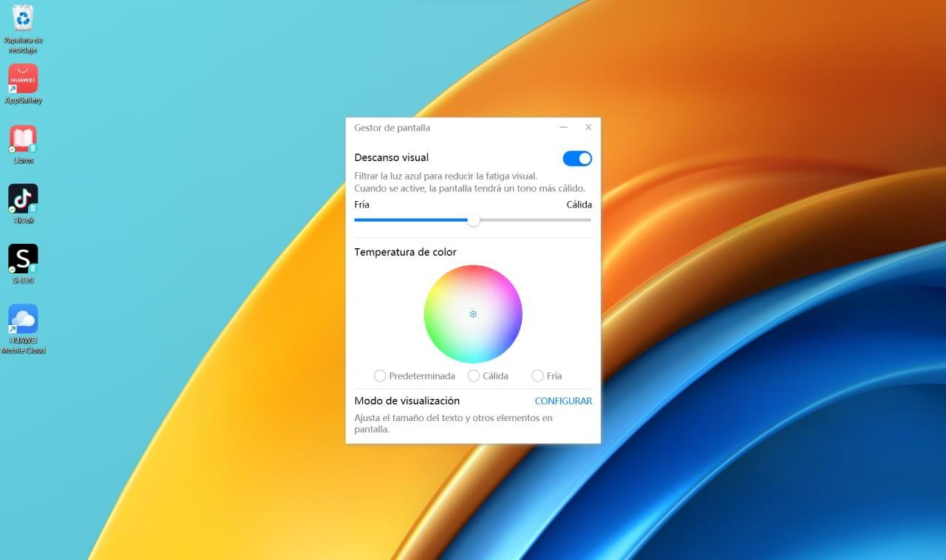Minimize the Gestor de pantalla window

coord(564,128)
